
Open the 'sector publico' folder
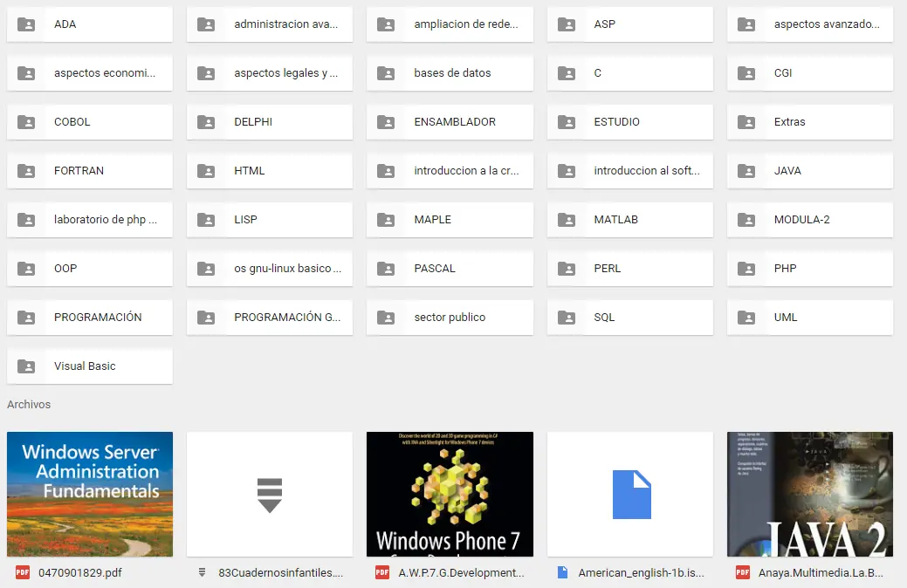(x=450, y=318)
